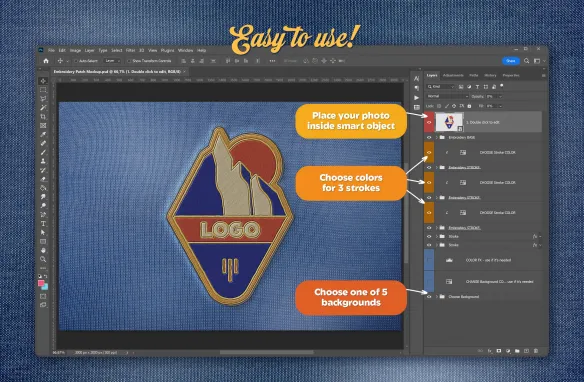
Task: Select the Lasso tool
Action: [x=43, y=99]
